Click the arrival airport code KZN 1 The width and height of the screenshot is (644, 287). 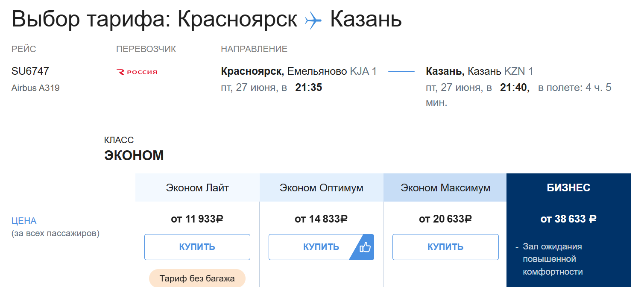click(518, 71)
